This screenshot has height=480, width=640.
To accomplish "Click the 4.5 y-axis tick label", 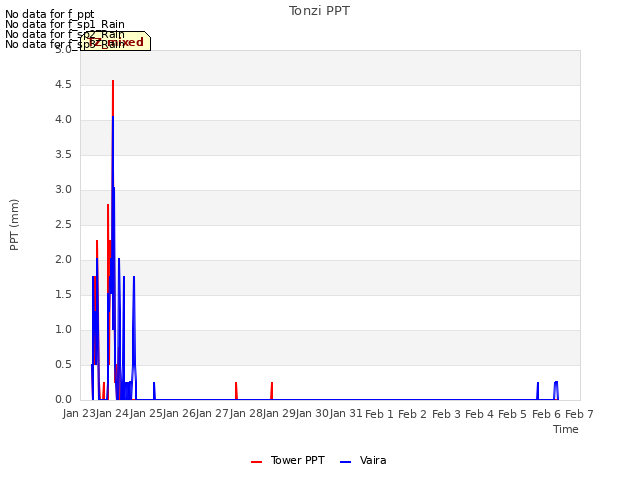I will pyautogui.click(x=63, y=84).
